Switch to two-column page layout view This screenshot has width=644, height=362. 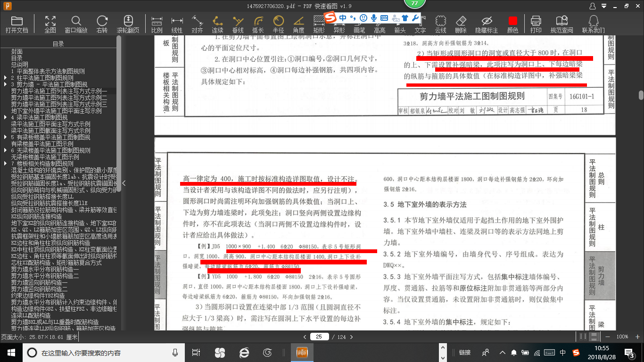pyautogui.click(x=584, y=337)
